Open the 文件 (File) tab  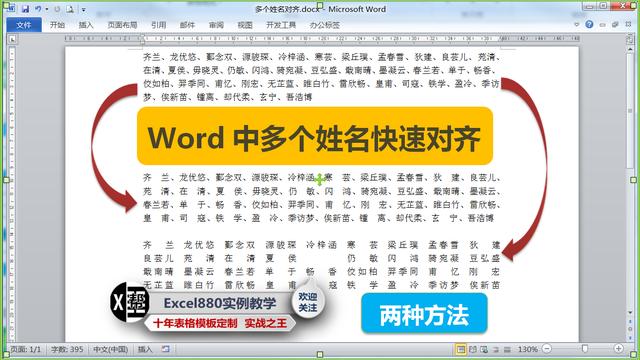(x=24, y=25)
